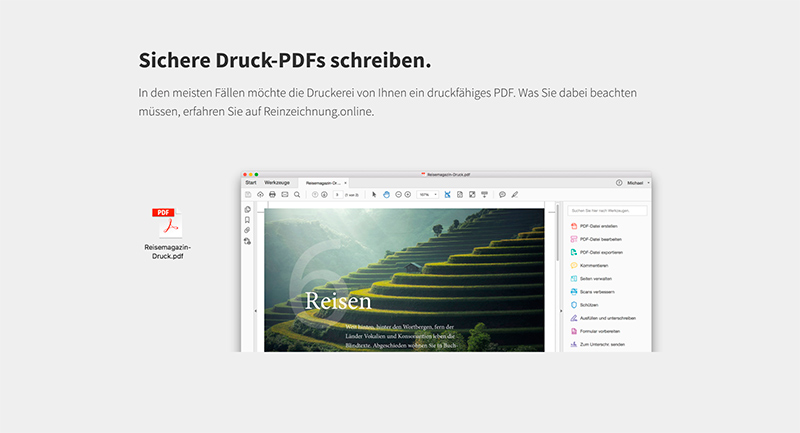
Task: Open PDF-Datei erstellen tool
Action: pos(594,226)
